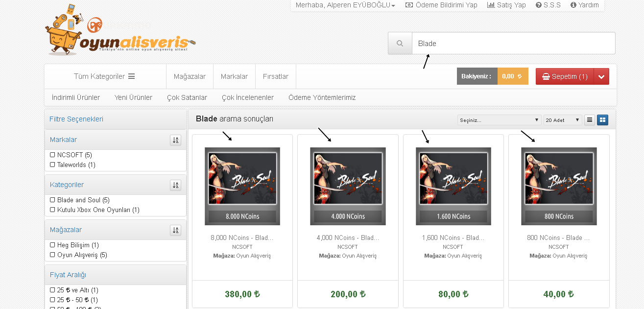Screen dimensions: 644x309
Task: Switch results to grid view
Action: coord(603,120)
